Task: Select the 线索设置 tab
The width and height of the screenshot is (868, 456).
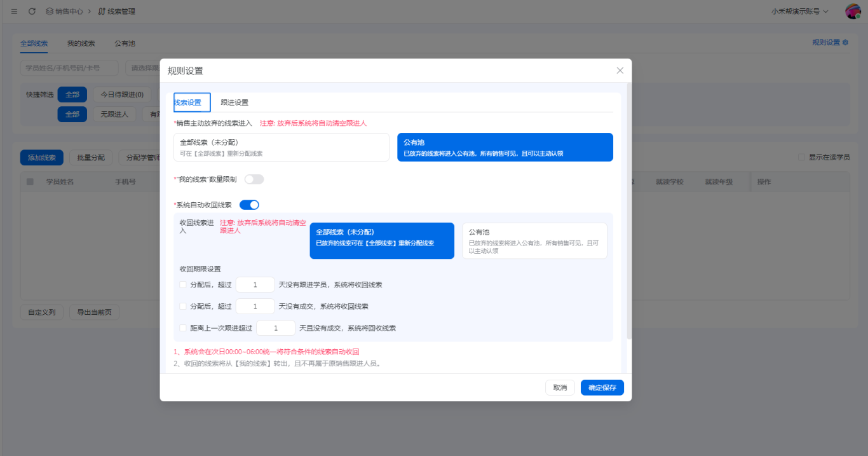Action: tap(192, 102)
